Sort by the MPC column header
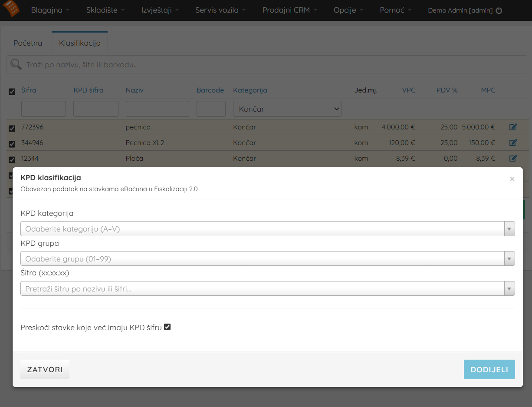Viewport: 532px width, 407px height. click(x=488, y=90)
